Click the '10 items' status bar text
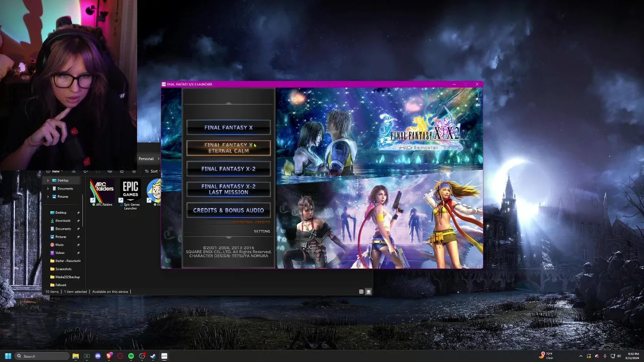Viewport: 644px width, 362px height. tap(52, 292)
